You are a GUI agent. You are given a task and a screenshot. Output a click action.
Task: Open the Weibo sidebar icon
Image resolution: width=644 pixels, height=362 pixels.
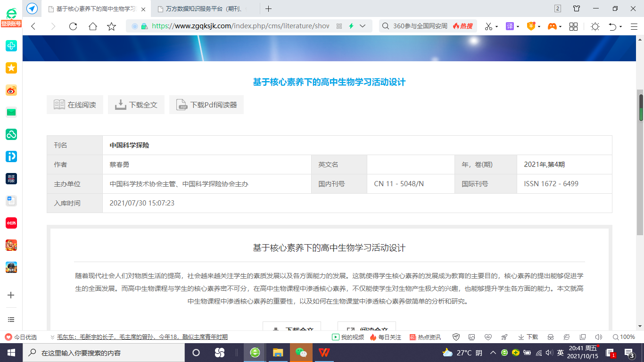[11, 90]
